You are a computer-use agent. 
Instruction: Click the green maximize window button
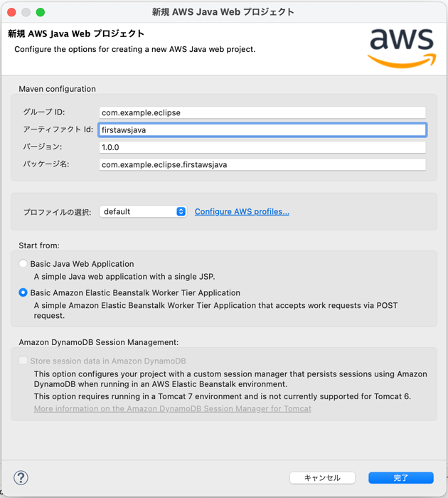(41, 12)
